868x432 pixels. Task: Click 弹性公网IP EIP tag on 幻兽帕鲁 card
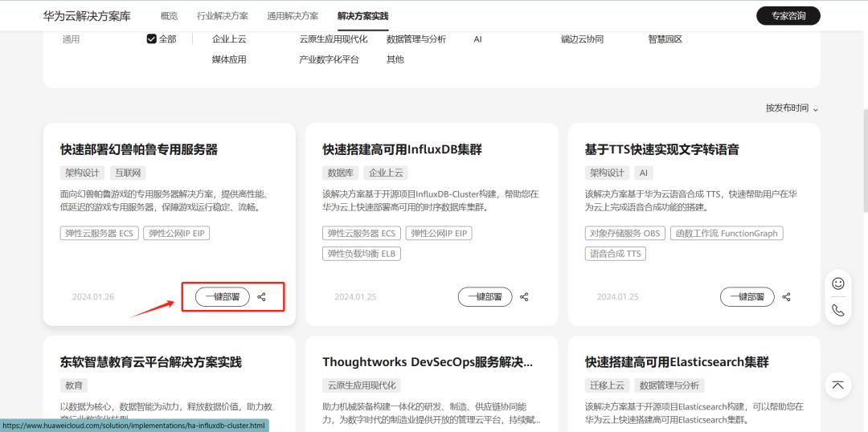[177, 234]
